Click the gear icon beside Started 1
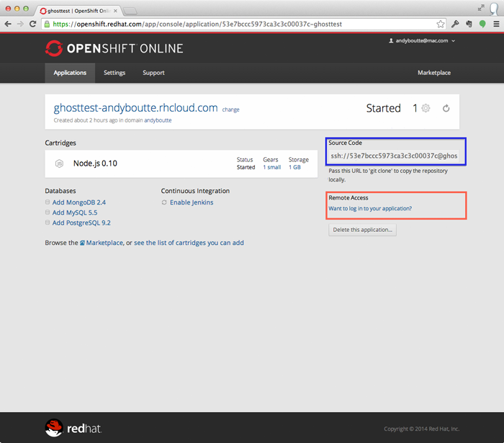This screenshot has height=443, width=504. (426, 108)
